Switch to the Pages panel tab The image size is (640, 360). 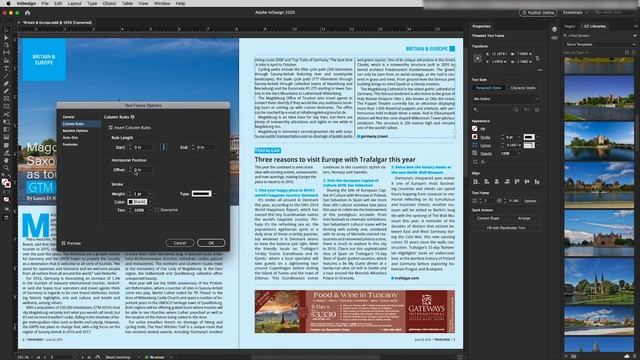pos(569,26)
